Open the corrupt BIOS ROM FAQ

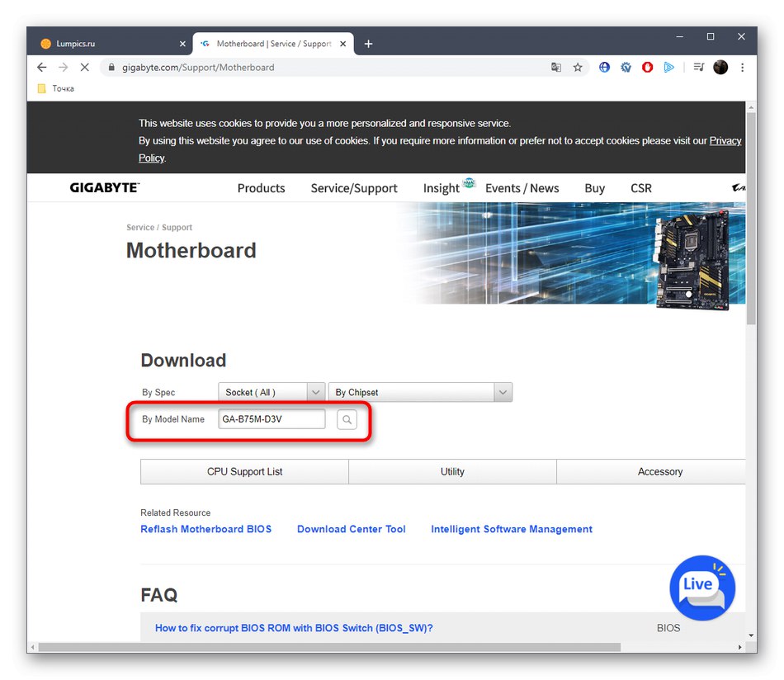point(294,628)
